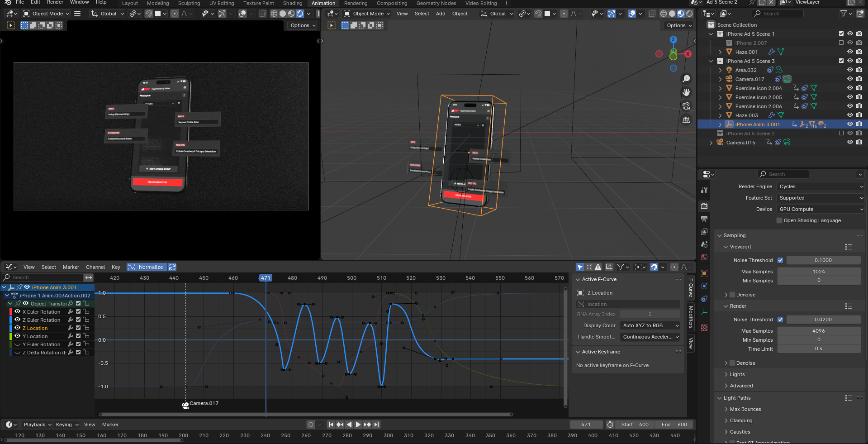The width and height of the screenshot is (868, 444).
Task: Toggle the Normalize button
Action: tap(147, 267)
